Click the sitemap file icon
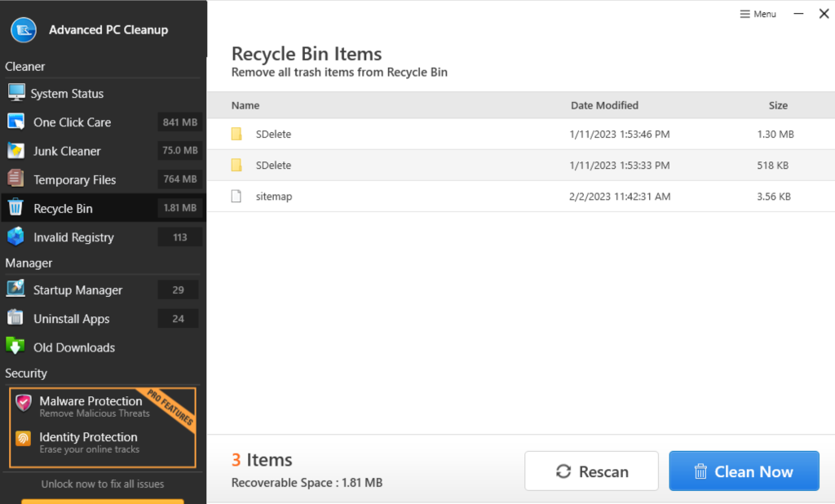Screen dimensions: 835x504 tap(236, 196)
